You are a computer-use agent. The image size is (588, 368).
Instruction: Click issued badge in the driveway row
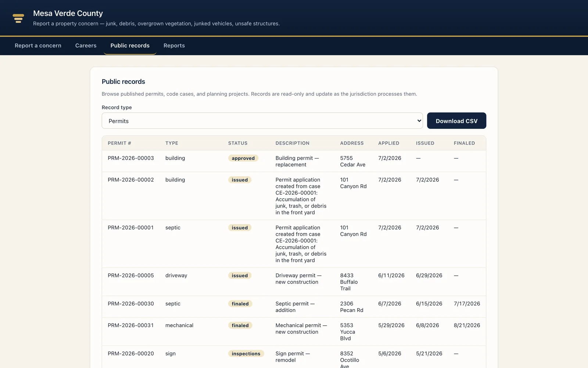point(240,276)
